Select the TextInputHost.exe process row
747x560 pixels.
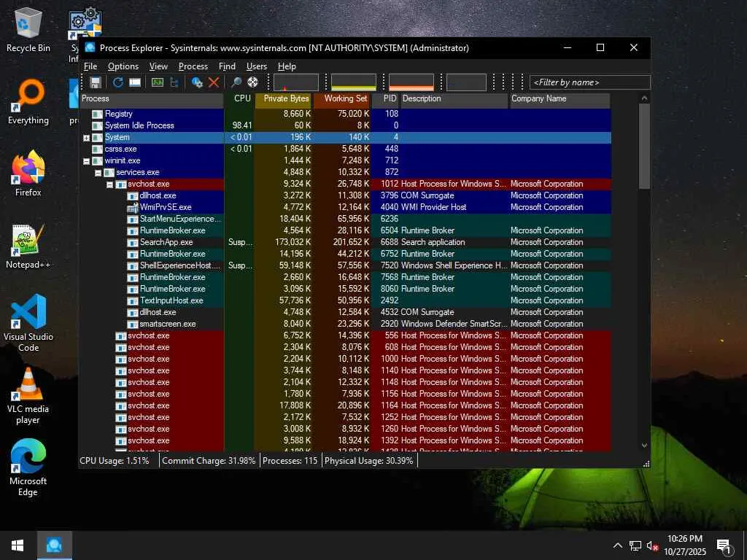tap(345, 300)
